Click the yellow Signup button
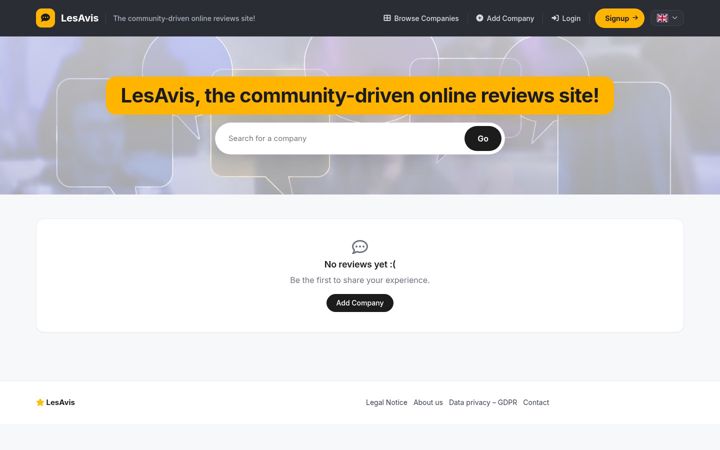720x450 pixels. coord(619,18)
